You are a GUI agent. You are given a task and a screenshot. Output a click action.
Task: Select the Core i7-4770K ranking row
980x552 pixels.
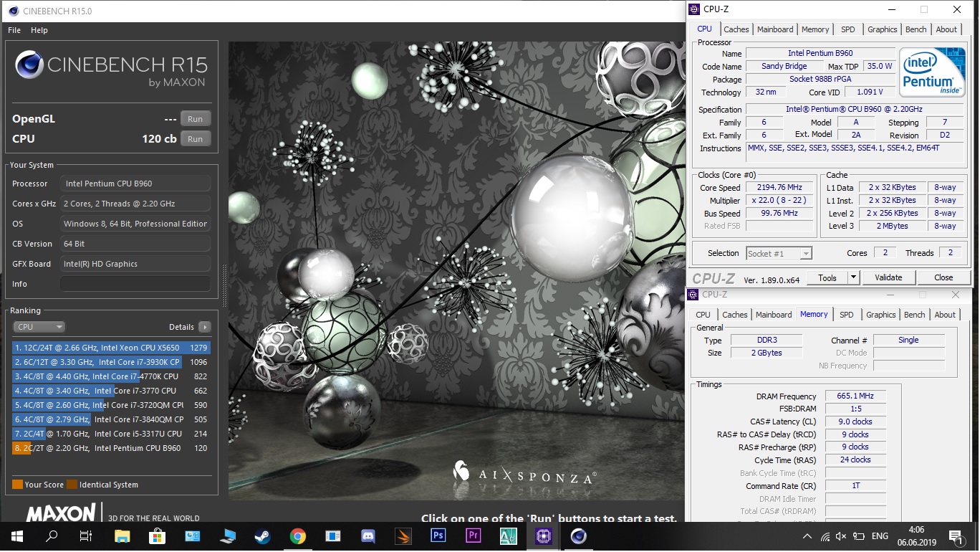point(111,376)
